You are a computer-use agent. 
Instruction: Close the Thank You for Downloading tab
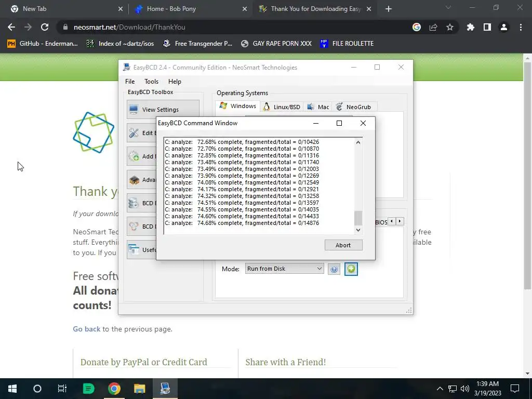tap(369, 9)
